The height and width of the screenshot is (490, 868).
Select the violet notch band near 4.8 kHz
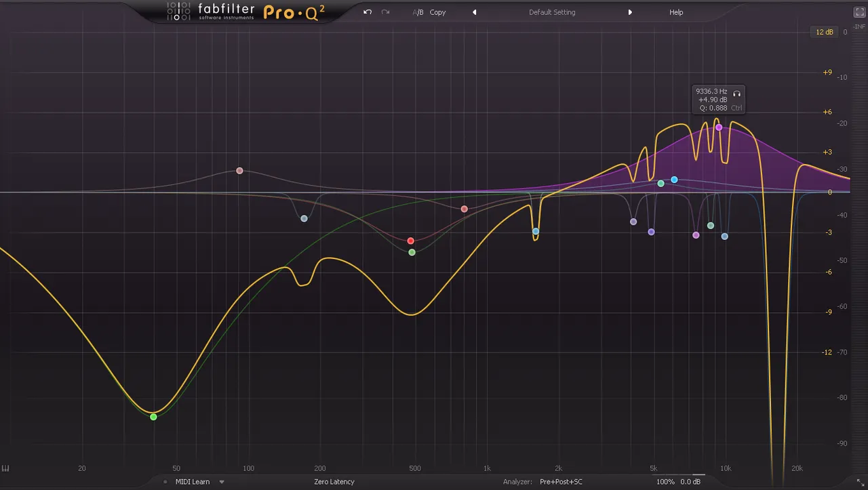[x=651, y=232]
